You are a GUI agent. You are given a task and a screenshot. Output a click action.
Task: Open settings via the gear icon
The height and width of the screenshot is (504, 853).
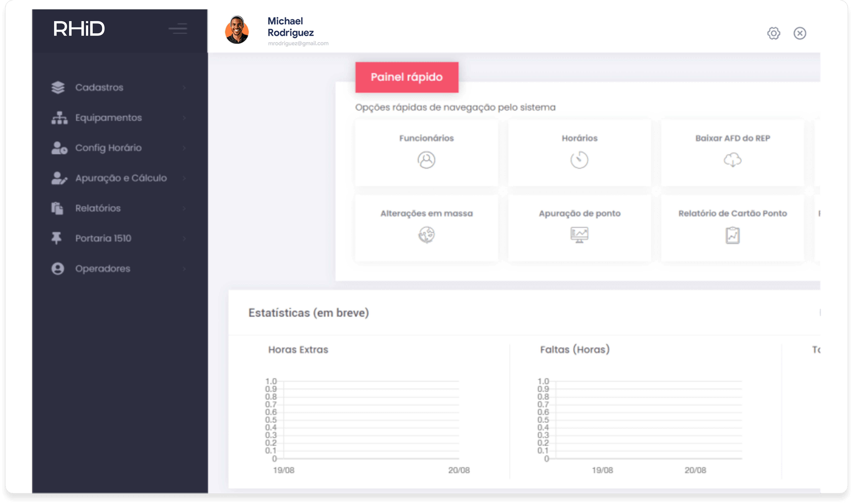(774, 33)
